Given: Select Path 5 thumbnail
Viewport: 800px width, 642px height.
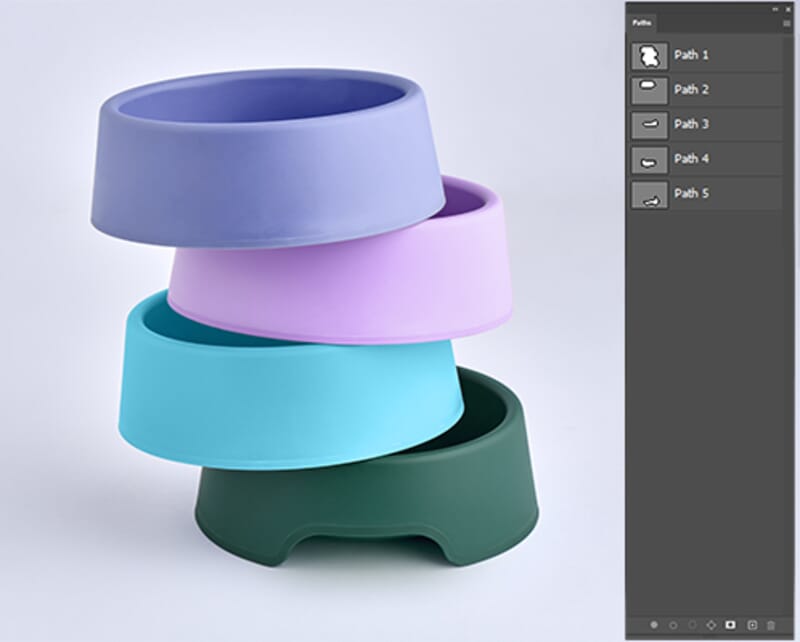Looking at the screenshot, I should coord(649,194).
